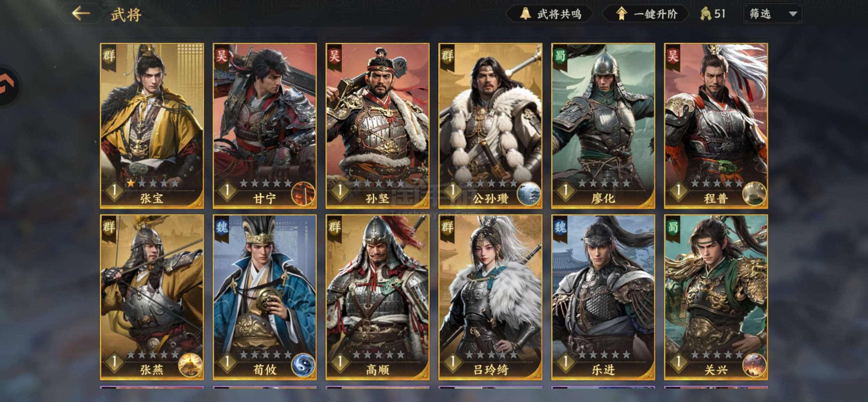Tap the red fire skill icon on 甘宁
Image resolution: width=868 pixels, height=402 pixels.
[x=303, y=194]
